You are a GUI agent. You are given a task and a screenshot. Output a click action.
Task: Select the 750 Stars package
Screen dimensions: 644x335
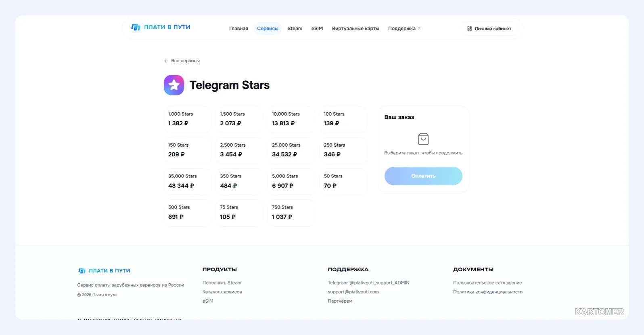291,213
